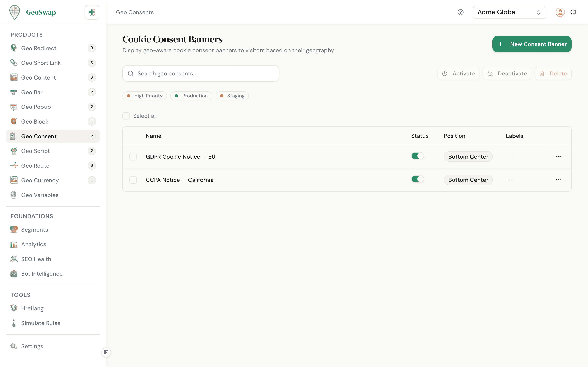The image size is (588, 367).
Task: Click the Bot Intelligence robot icon
Action: 14,274
